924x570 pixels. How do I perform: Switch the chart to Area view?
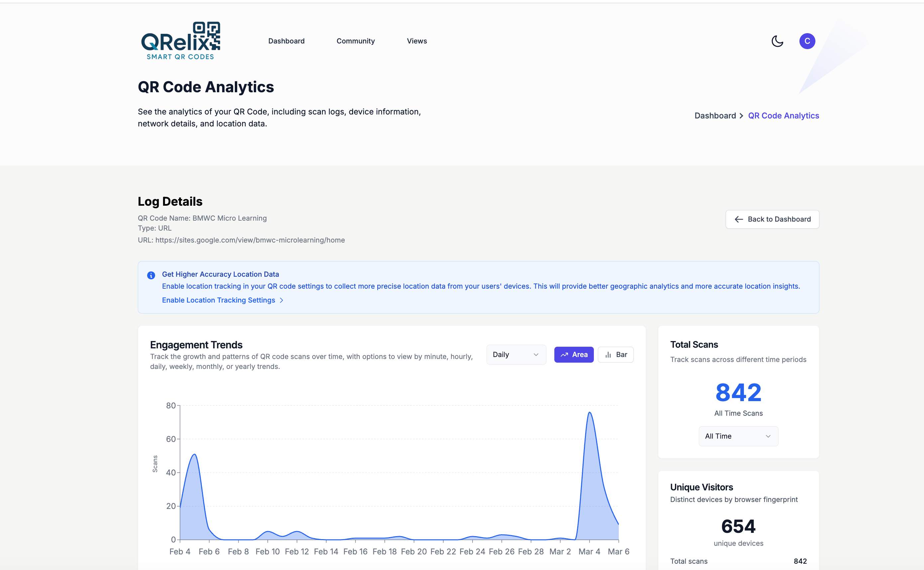point(574,355)
